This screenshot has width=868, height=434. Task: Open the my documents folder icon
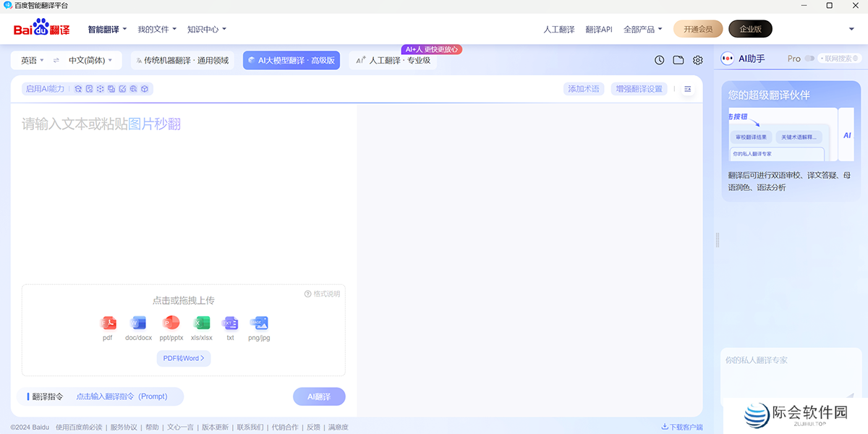[x=678, y=60]
